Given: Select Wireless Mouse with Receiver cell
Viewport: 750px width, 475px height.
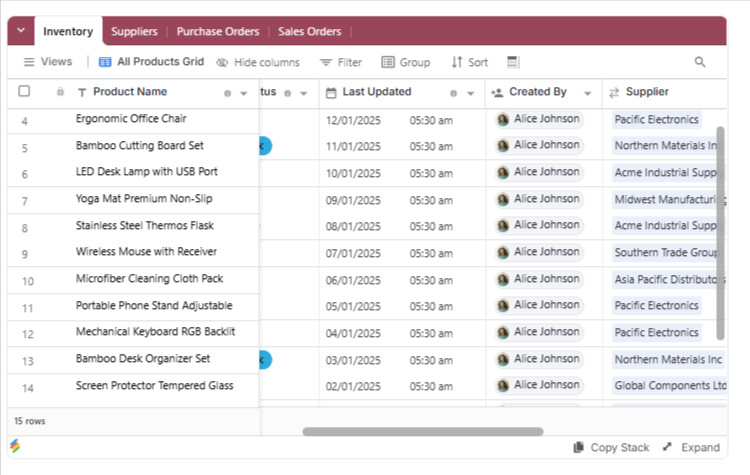Looking at the screenshot, I should pos(146,252).
